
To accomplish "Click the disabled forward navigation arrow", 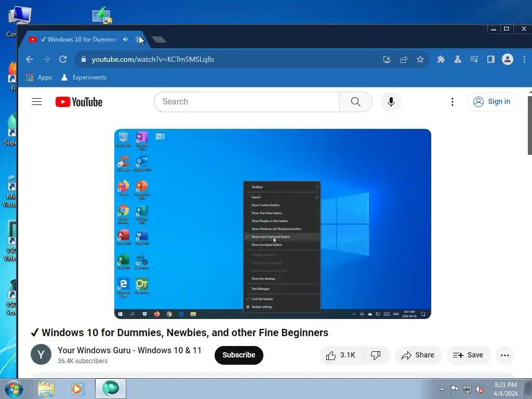I will pos(46,59).
